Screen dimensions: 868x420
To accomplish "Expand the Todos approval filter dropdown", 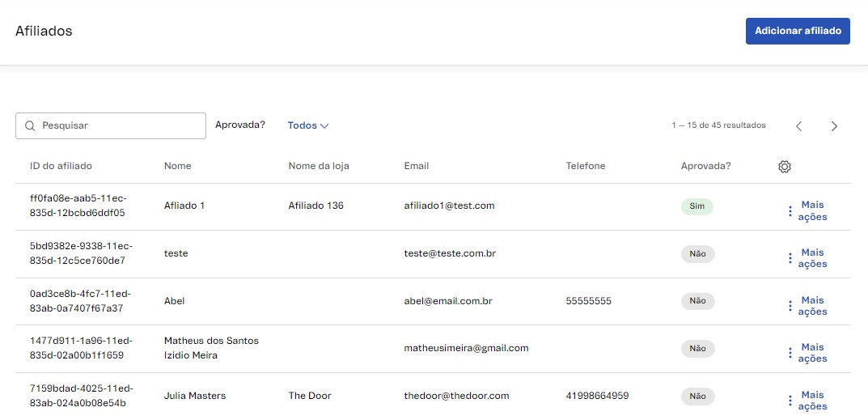I will (308, 125).
